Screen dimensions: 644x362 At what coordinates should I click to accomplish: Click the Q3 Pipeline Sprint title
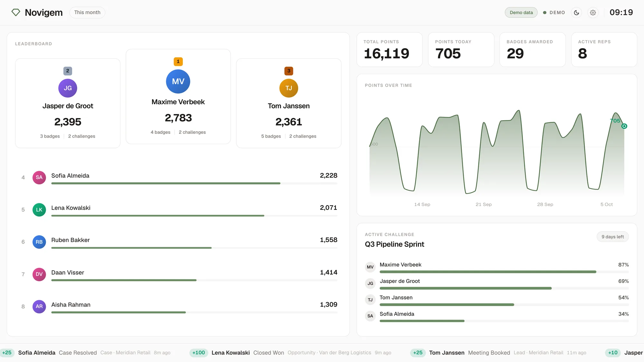click(x=394, y=244)
